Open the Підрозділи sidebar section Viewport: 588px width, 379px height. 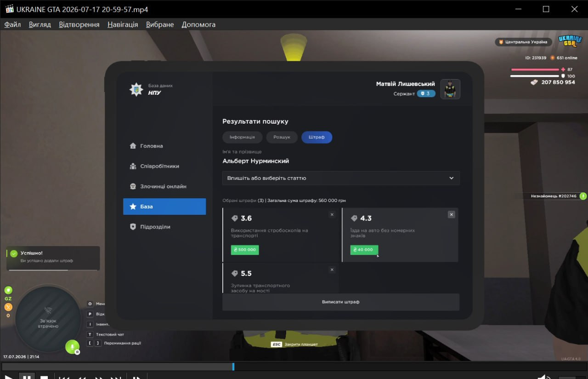164,227
